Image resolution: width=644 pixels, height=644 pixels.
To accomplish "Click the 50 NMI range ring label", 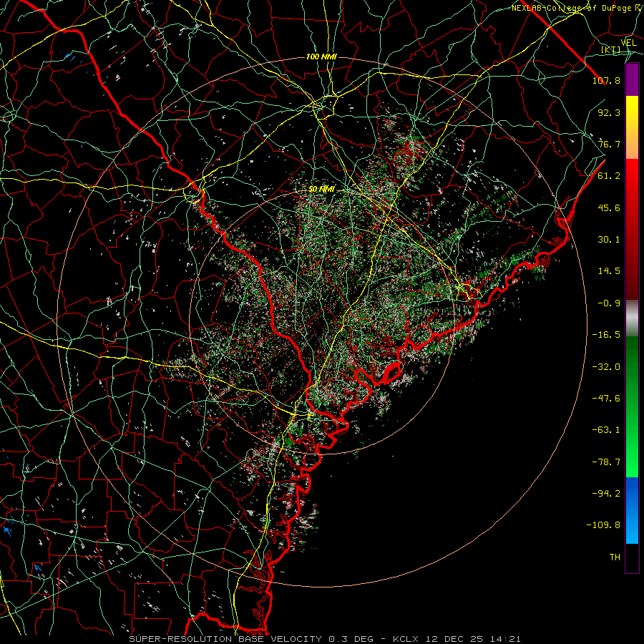I will pos(321,190).
